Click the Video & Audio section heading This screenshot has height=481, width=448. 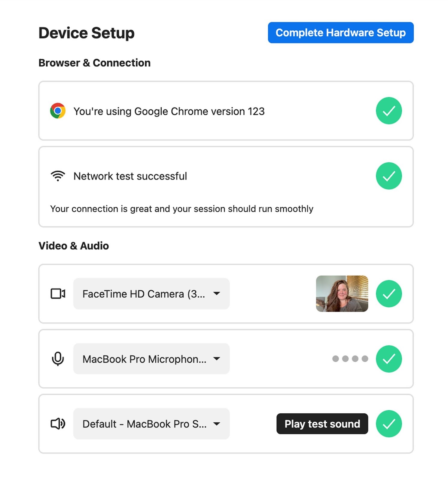coord(74,246)
